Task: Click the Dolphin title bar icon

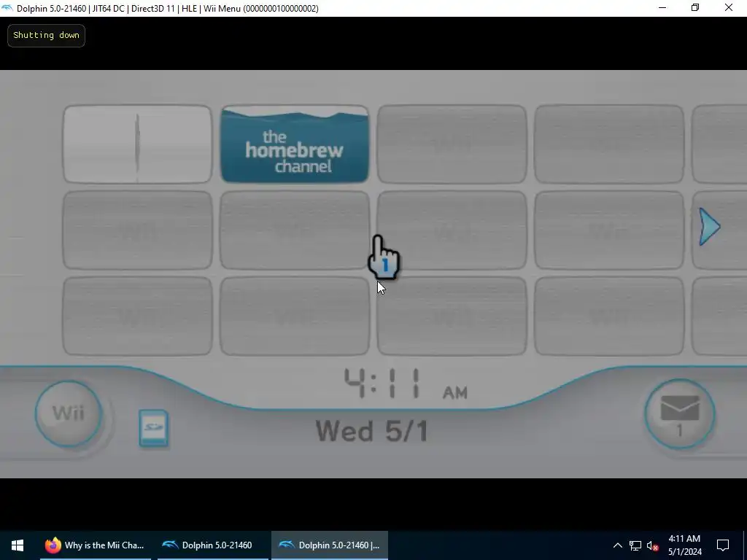Action: pyautogui.click(x=7, y=8)
